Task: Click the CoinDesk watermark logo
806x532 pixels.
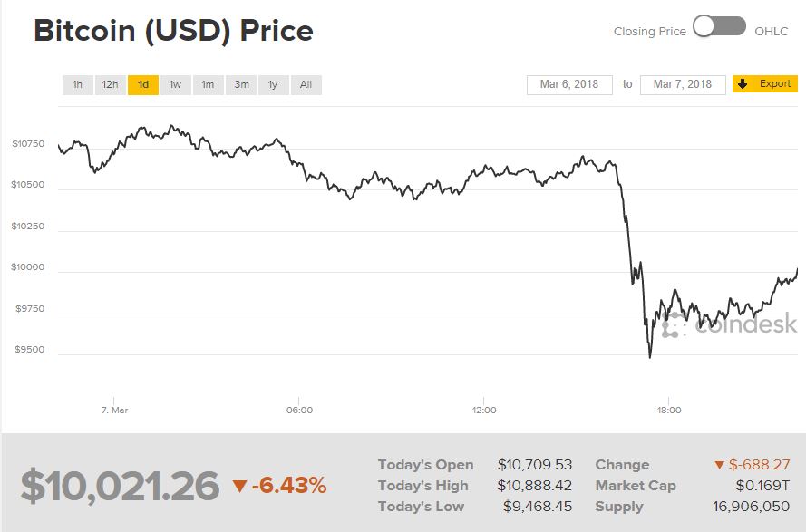Action: coord(730,324)
